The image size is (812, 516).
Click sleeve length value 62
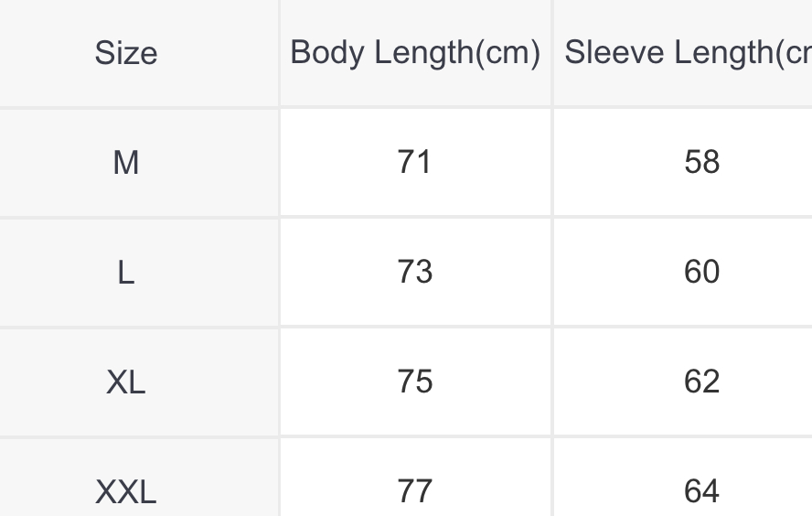pos(701,382)
